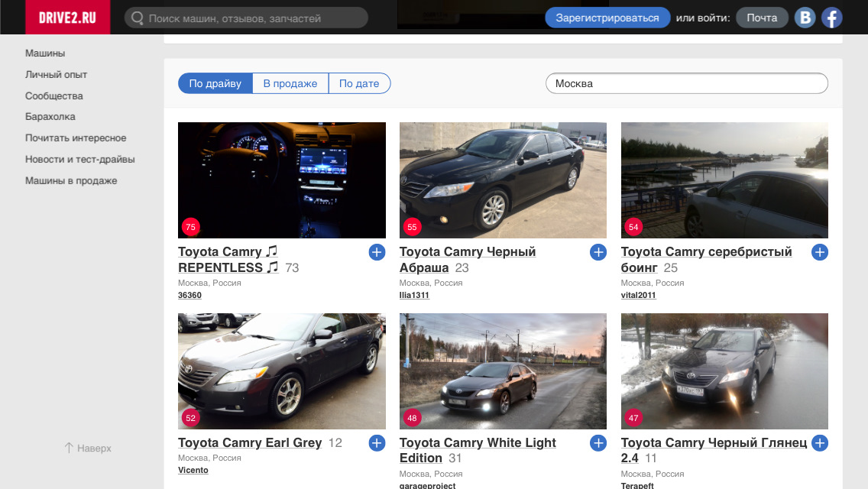Open Toyota Camry Earl Grey link
This screenshot has width=868, height=489.
[250, 442]
